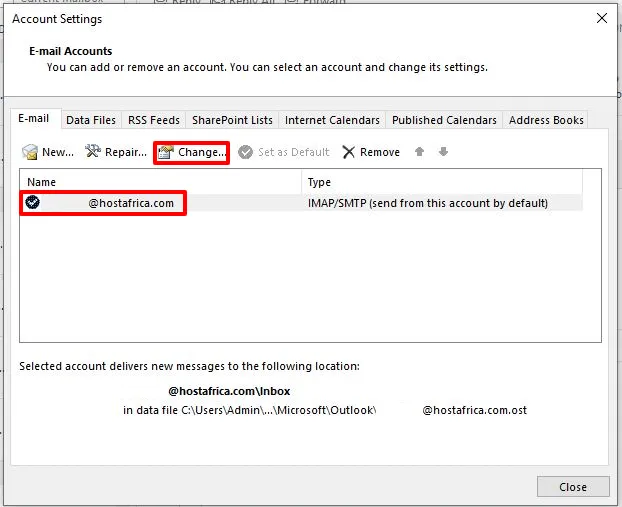Click the Change... label

pyautogui.click(x=202, y=152)
